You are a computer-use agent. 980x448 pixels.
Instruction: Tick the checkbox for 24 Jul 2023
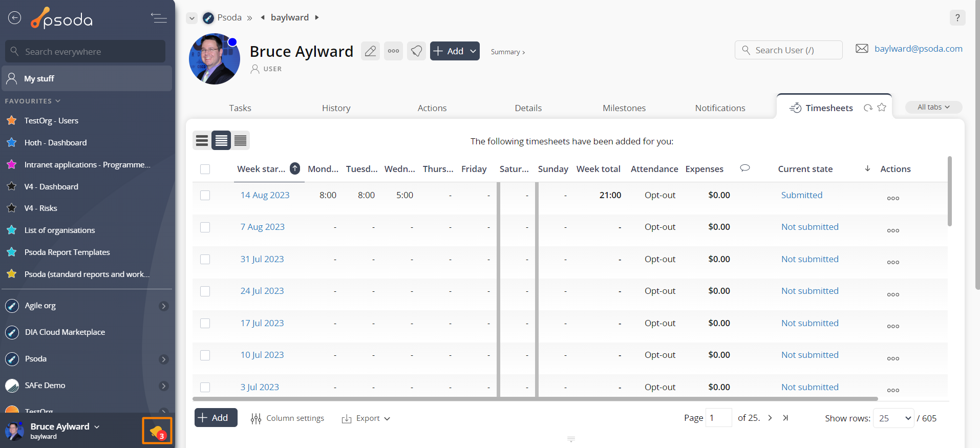tap(205, 291)
